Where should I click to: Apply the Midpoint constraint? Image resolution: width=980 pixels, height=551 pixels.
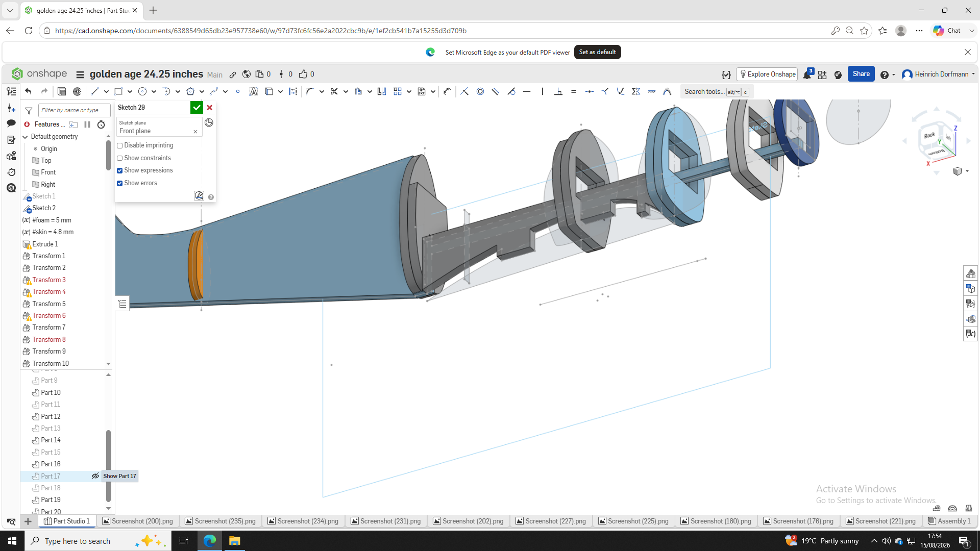590,91
